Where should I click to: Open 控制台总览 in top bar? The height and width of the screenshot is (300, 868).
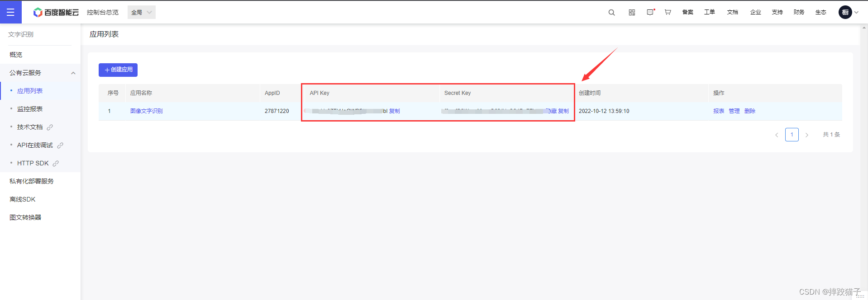coord(103,12)
